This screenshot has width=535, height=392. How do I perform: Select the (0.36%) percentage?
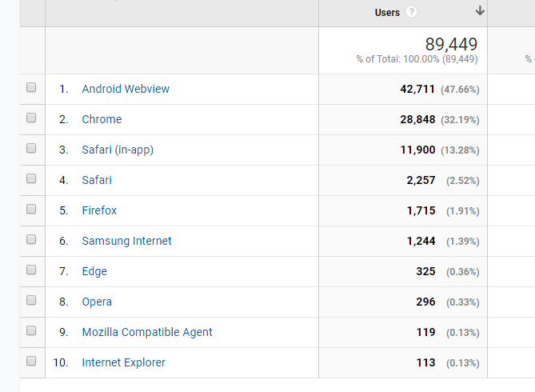click(463, 272)
